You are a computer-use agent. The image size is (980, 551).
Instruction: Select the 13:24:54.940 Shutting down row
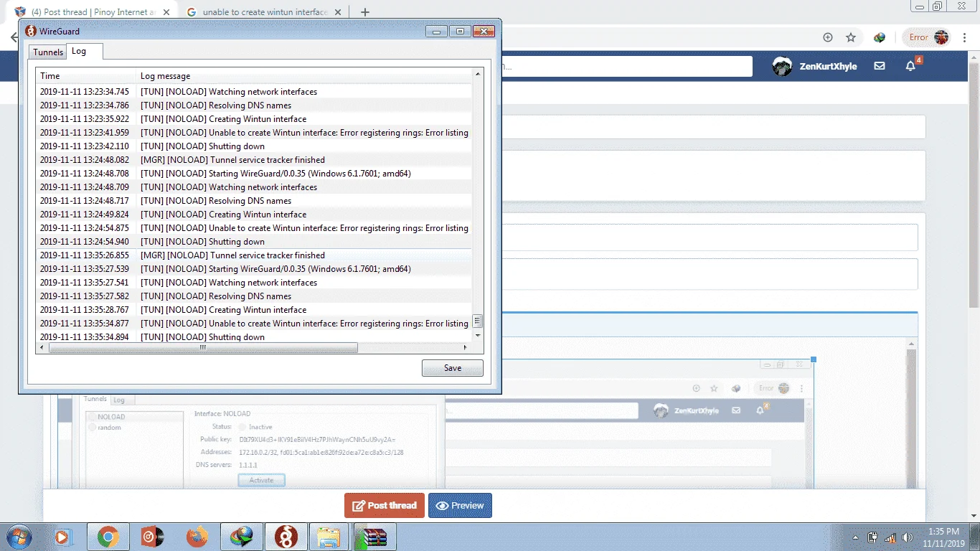coord(254,242)
